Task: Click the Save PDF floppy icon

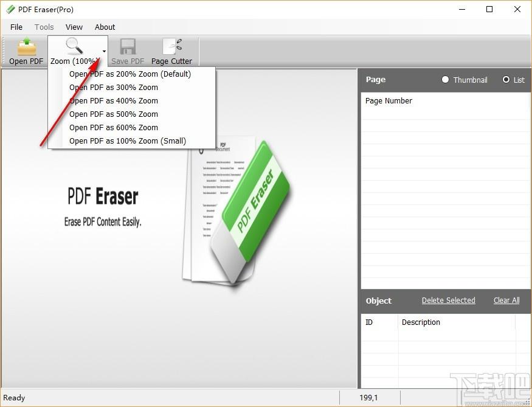Action: (x=128, y=47)
